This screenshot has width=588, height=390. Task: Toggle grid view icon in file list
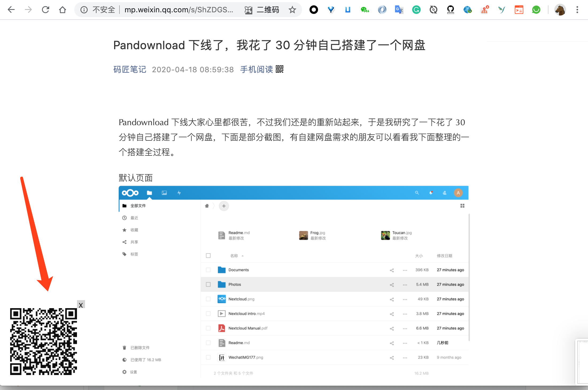pyautogui.click(x=462, y=206)
